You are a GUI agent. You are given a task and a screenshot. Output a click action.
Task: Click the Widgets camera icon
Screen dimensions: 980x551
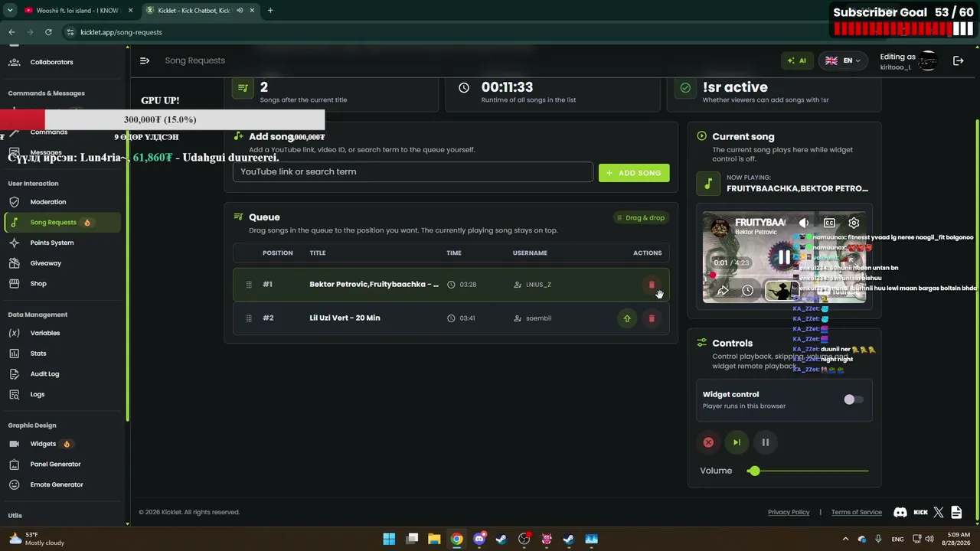[14, 444]
